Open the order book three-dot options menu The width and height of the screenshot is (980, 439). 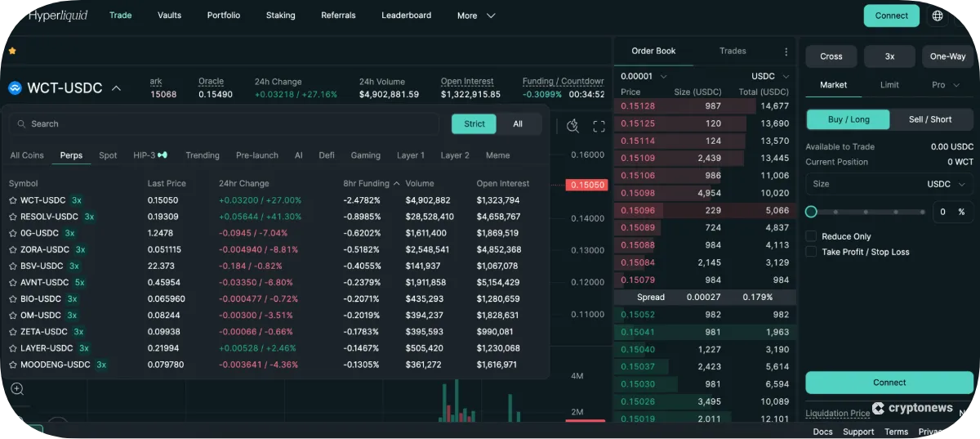click(786, 52)
